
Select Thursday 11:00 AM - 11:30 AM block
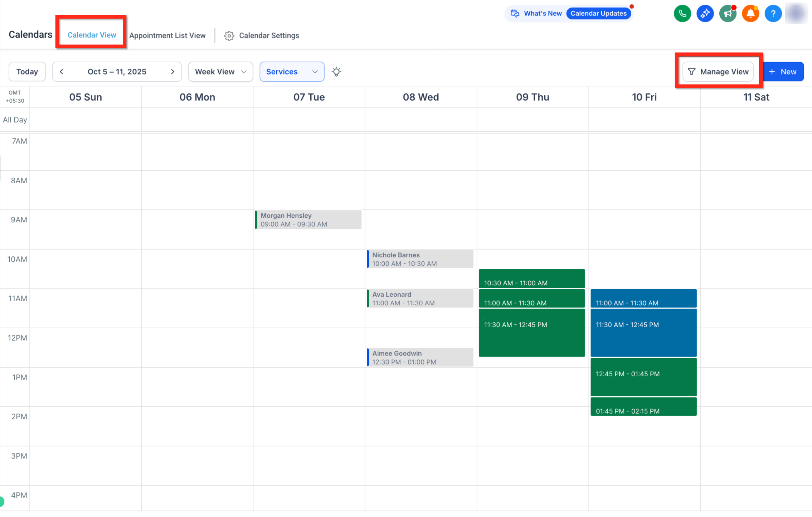[x=532, y=298]
